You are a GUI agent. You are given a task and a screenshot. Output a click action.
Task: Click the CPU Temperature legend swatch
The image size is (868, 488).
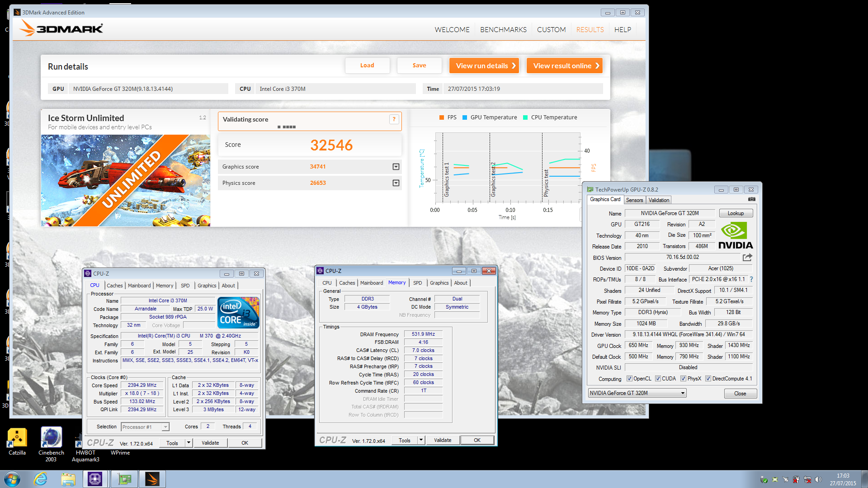525,117
